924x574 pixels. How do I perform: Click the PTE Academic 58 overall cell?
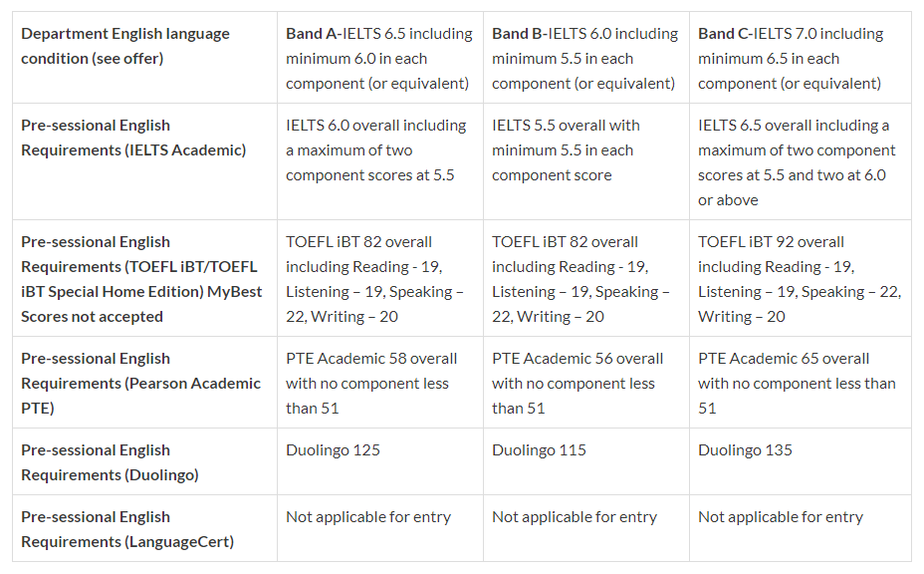[x=371, y=383]
